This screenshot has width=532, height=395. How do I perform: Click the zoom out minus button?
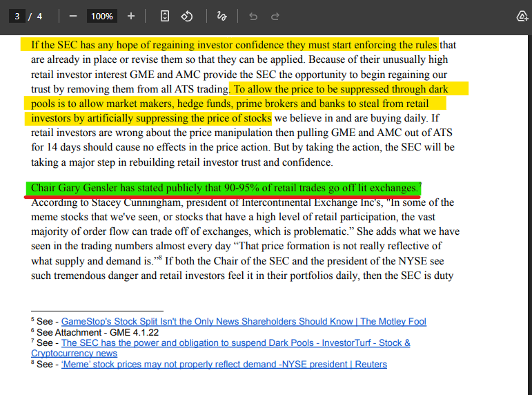click(73, 17)
